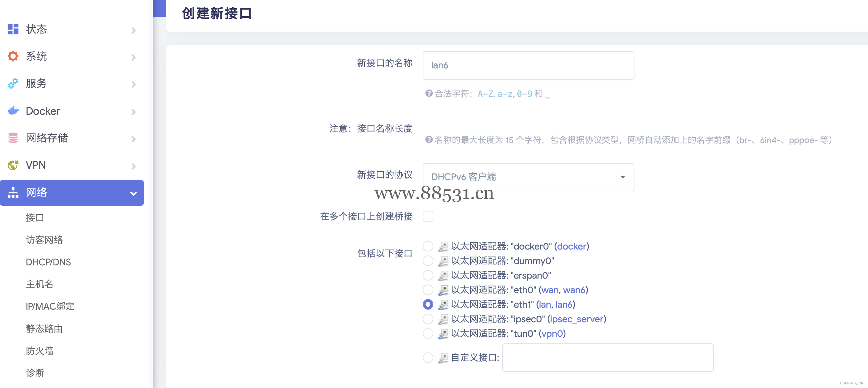
Task: Click the 新接口的名称 input field
Action: coord(528,65)
